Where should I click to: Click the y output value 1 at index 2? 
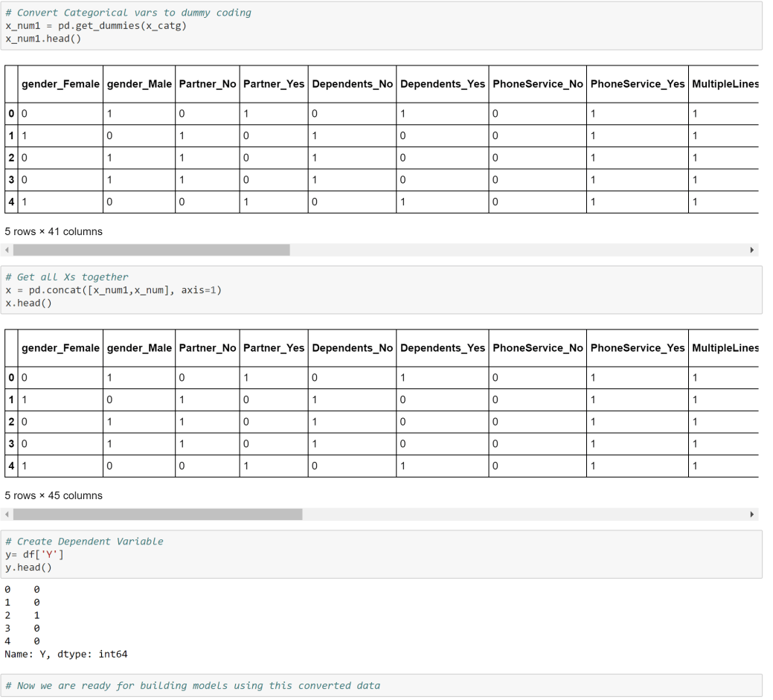click(36, 615)
